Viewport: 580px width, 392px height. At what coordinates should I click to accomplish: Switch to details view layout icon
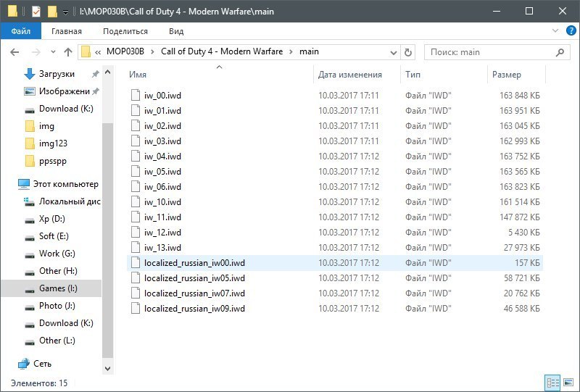click(552, 383)
